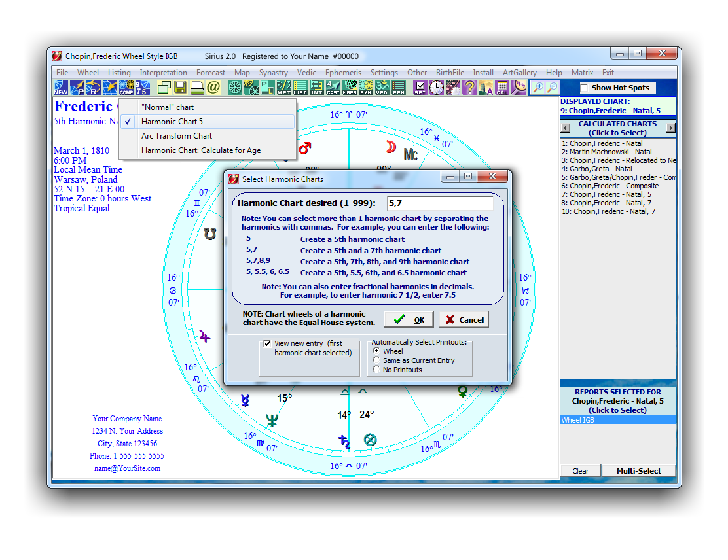Toggle the Show Hot Spots checkbox
Image resolution: width=728 pixels, height=560 pixels.
coord(585,88)
